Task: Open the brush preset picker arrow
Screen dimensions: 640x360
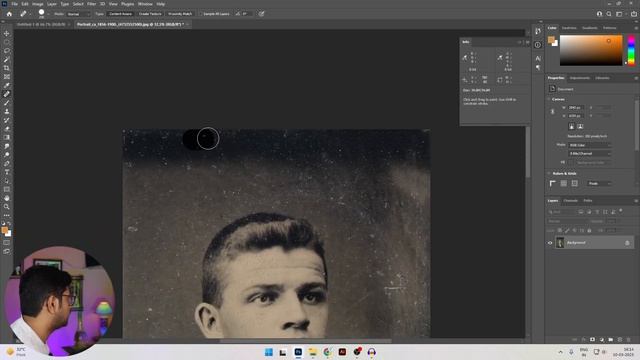Action: tap(48, 14)
